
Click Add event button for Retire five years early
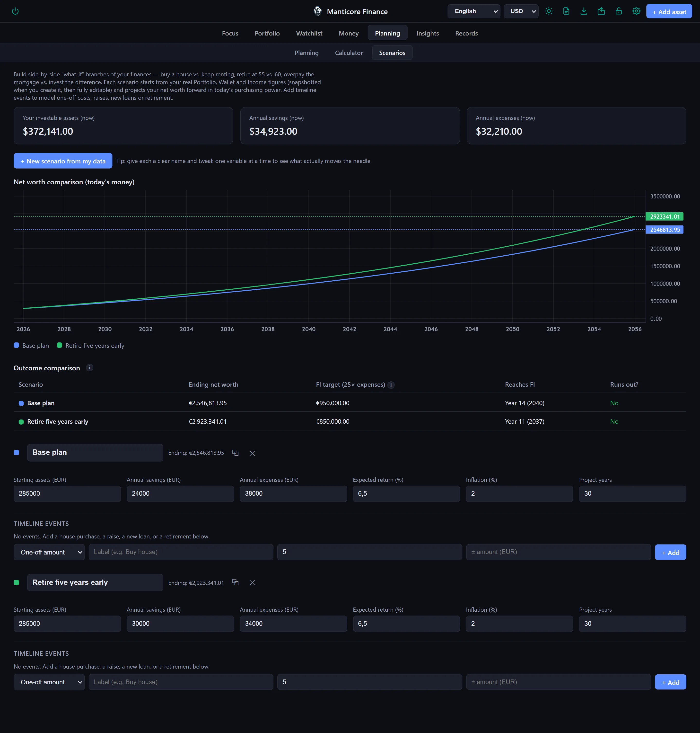coord(670,682)
